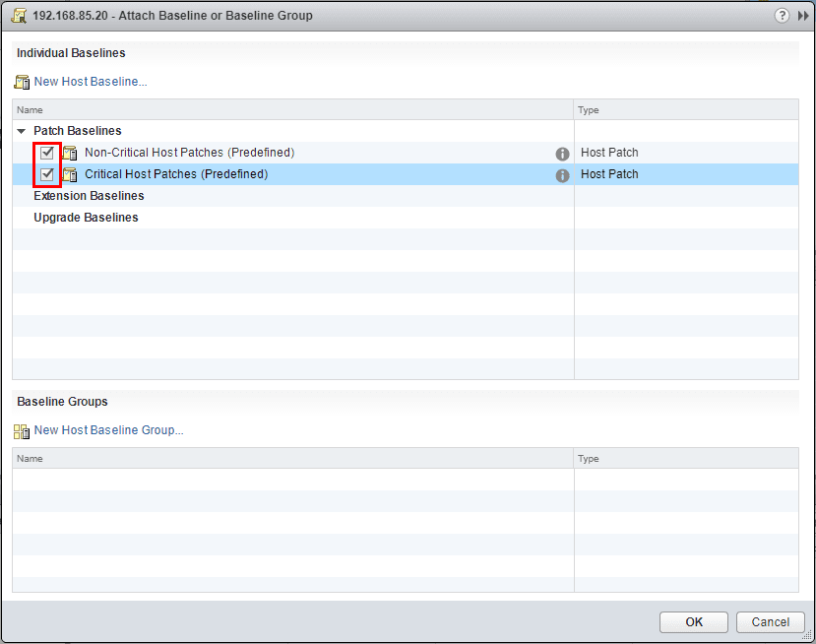This screenshot has width=816, height=644.
Task: Open New Host Baseline Group... link
Action: tap(108, 430)
